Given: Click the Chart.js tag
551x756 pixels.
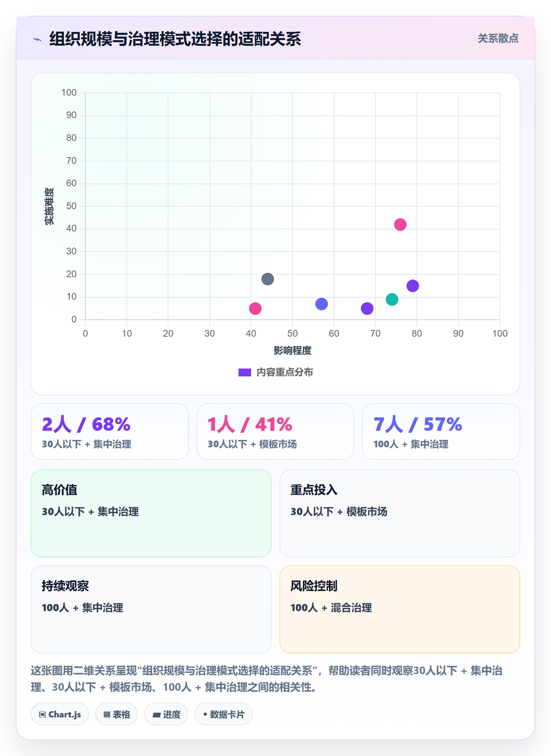Looking at the screenshot, I should click(60, 714).
